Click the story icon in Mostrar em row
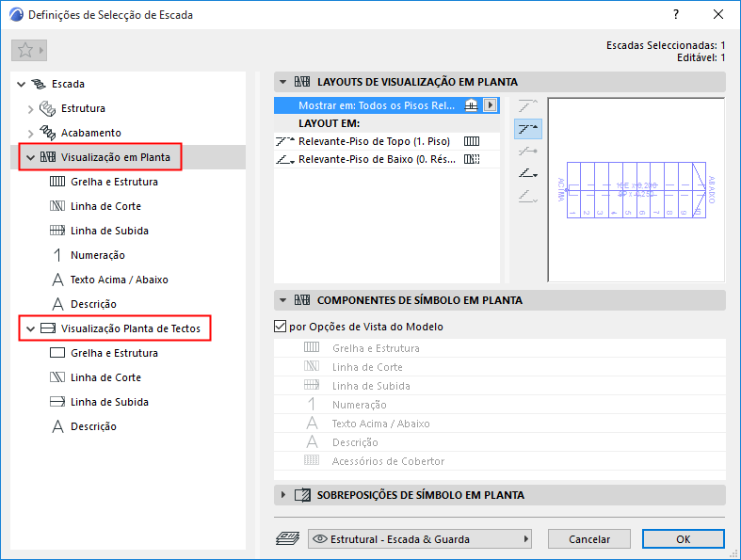The image size is (741, 560). [x=471, y=105]
